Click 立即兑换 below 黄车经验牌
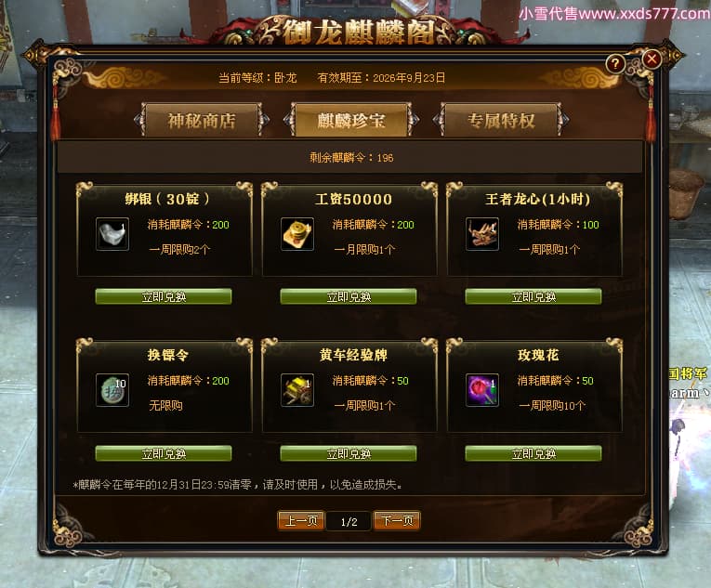The height and width of the screenshot is (588, 711). click(x=349, y=454)
